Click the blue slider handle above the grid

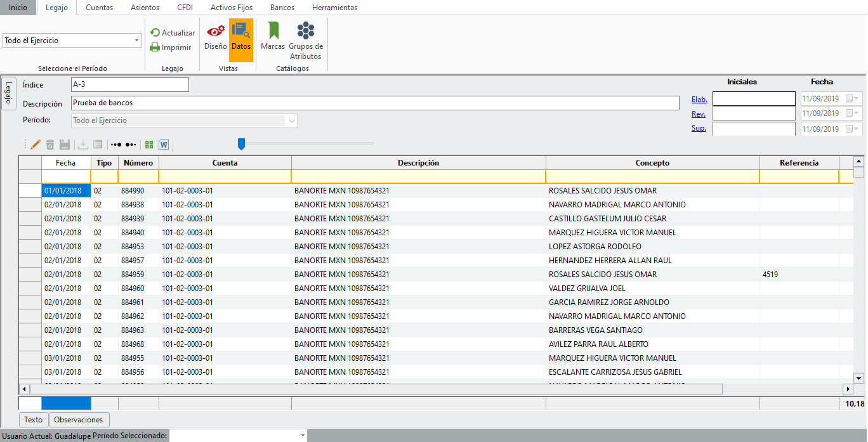pos(241,144)
